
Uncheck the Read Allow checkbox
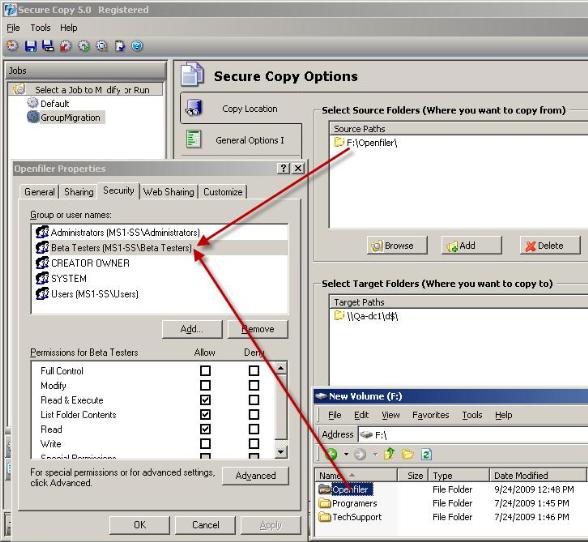[205, 429]
